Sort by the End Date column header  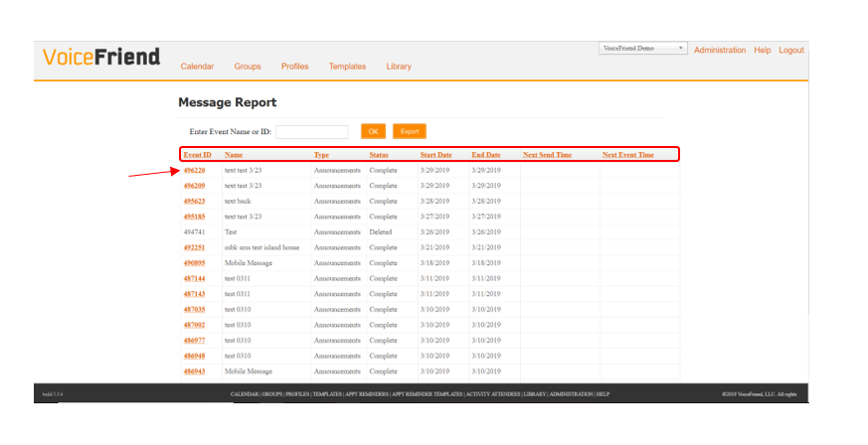[486, 155]
